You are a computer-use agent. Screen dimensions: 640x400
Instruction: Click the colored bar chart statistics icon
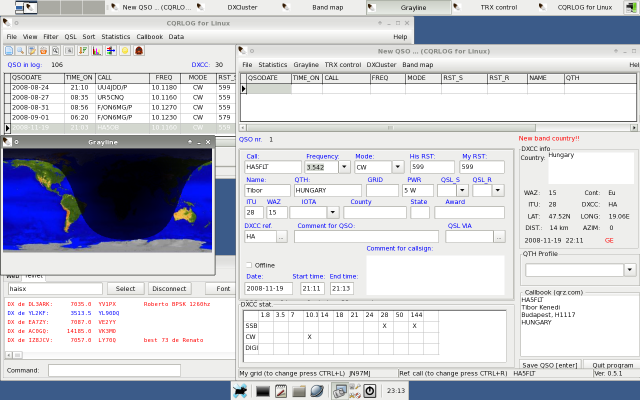click(x=97, y=51)
